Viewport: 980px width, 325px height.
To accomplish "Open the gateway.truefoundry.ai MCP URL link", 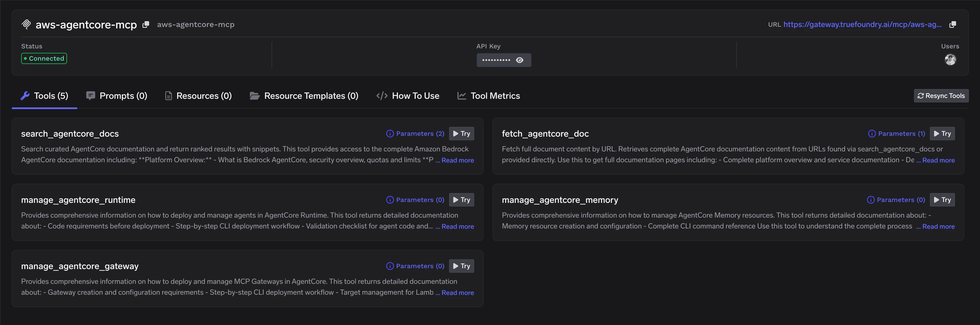I will [x=863, y=24].
